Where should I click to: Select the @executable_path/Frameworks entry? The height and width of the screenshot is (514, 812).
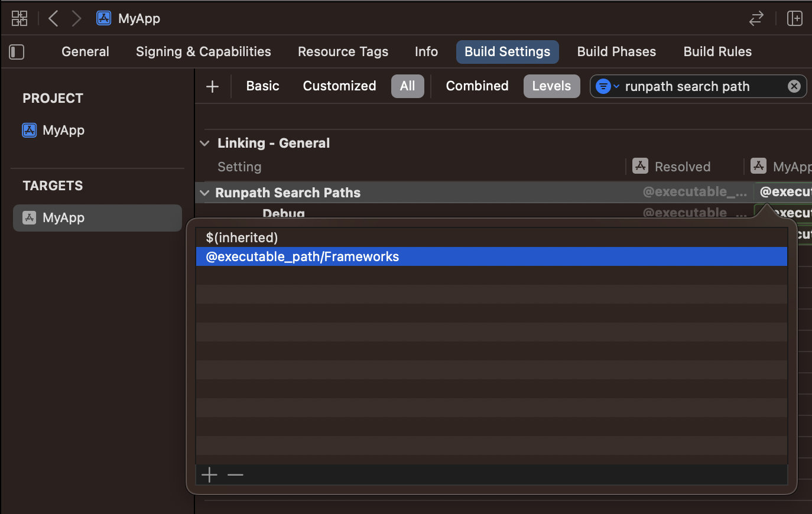pyautogui.click(x=492, y=256)
